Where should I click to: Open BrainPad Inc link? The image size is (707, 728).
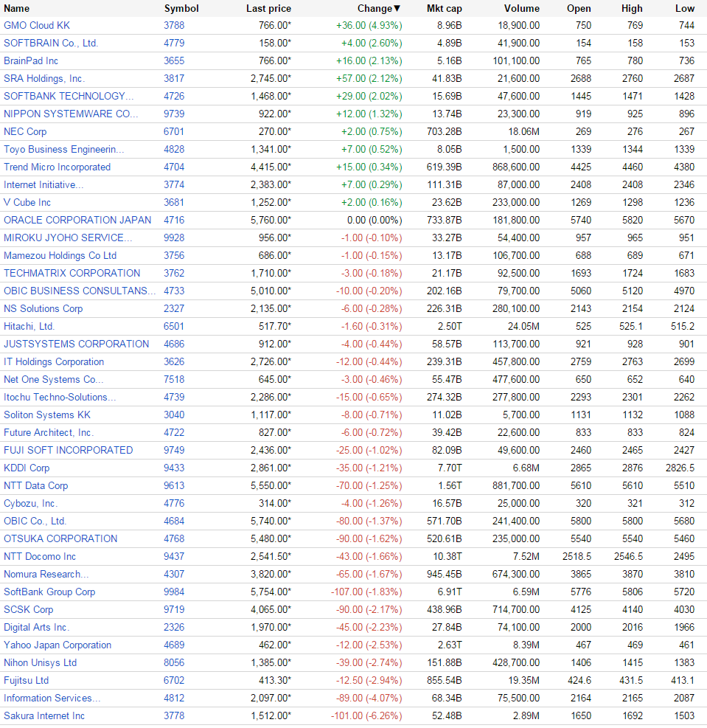pyautogui.click(x=31, y=60)
